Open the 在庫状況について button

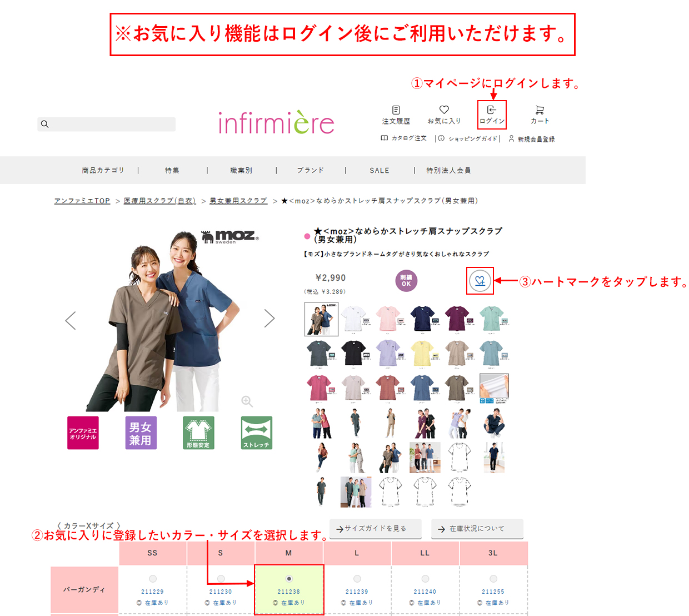[x=477, y=529]
